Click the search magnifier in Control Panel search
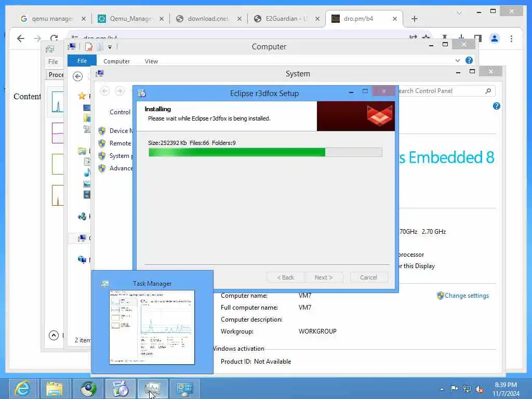Viewport: 532px width, 399px height. (x=488, y=91)
